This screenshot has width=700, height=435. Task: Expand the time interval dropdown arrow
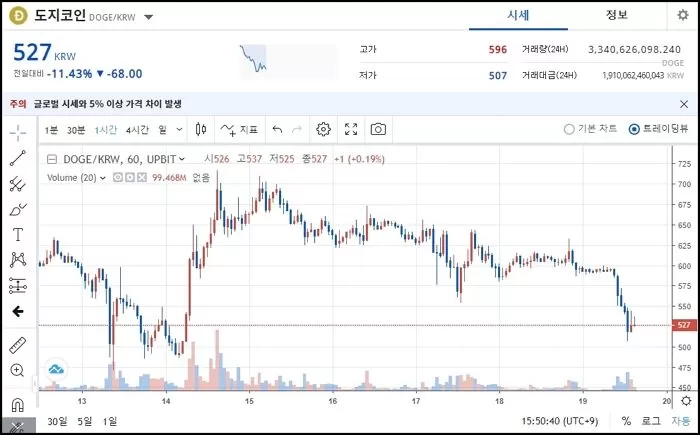click(179, 129)
